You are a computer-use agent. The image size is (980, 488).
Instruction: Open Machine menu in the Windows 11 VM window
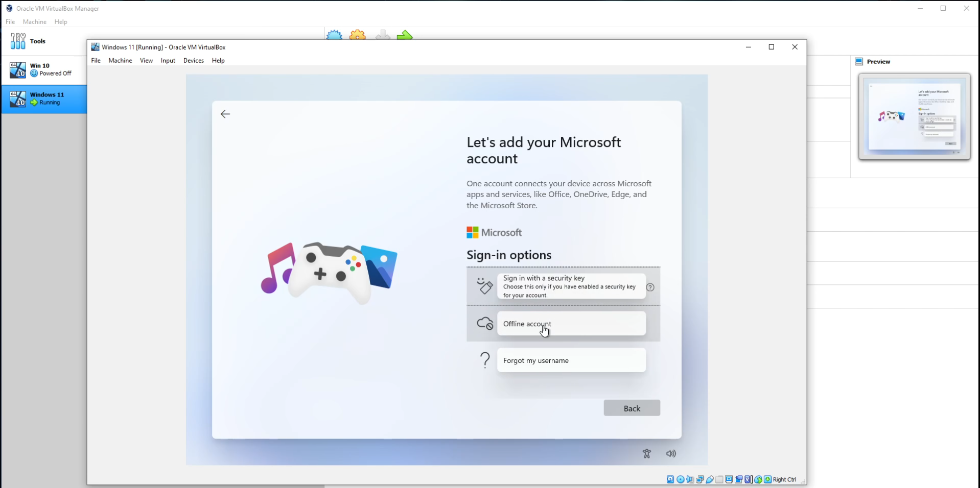[x=120, y=60]
